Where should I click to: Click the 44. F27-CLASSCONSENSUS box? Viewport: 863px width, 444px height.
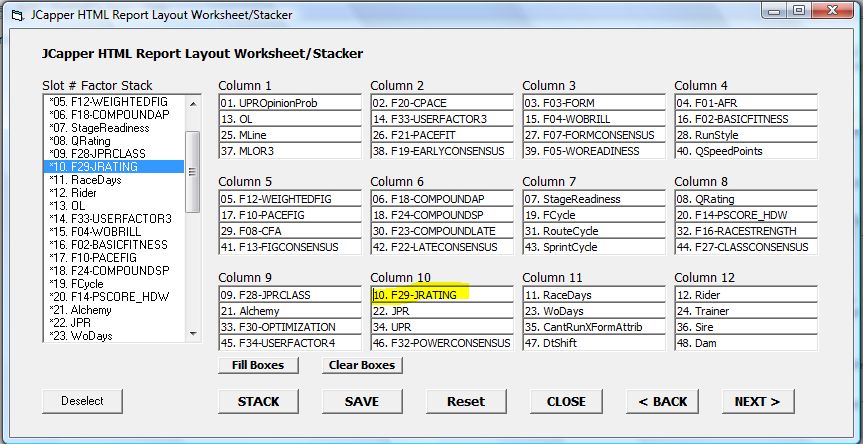click(x=746, y=247)
